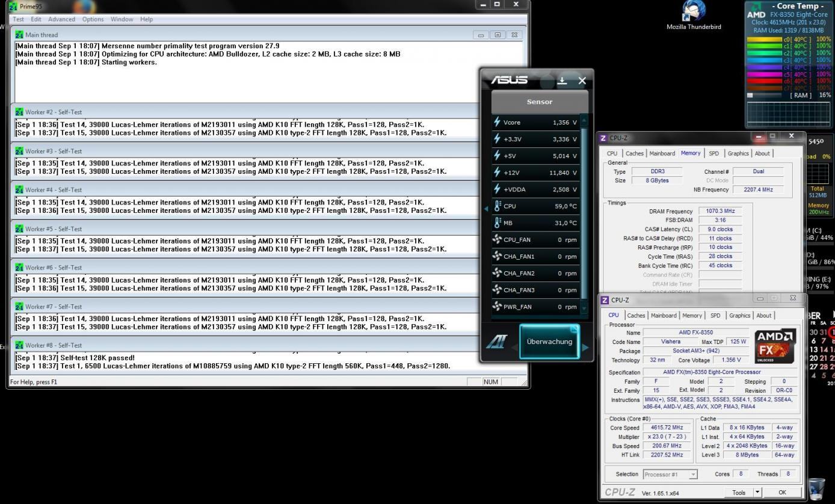Open the dropdown arrow next to Tools
Image resolution: width=835 pixels, height=504 pixels.
click(757, 493)
